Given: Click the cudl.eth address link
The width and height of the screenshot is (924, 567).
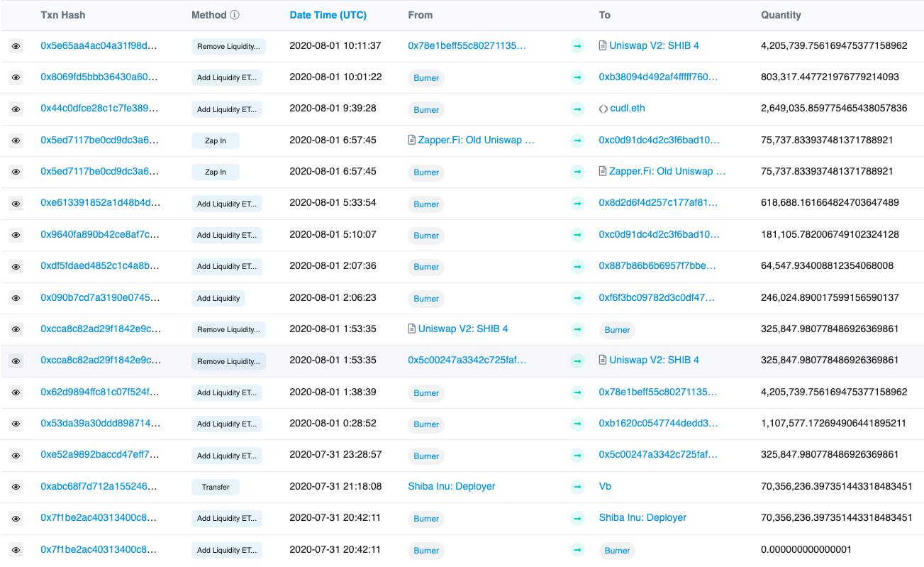Looking at the screenshot, I should 628,109.
